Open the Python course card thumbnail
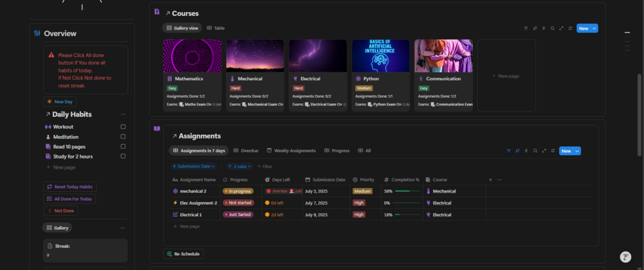 [381, 56]
